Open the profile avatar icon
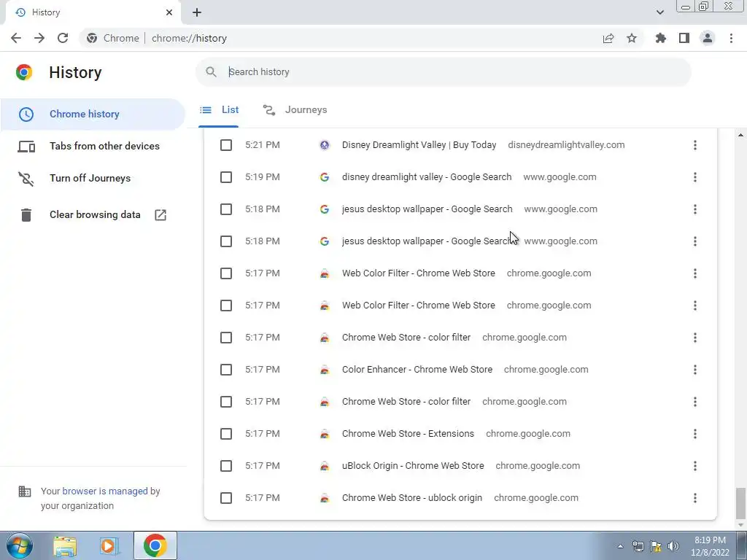 (708, 38)
